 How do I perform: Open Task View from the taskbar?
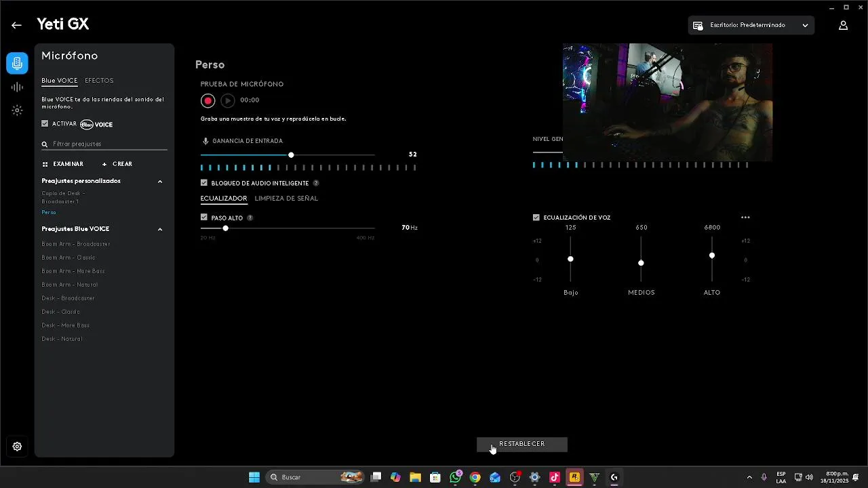point(376,477)
